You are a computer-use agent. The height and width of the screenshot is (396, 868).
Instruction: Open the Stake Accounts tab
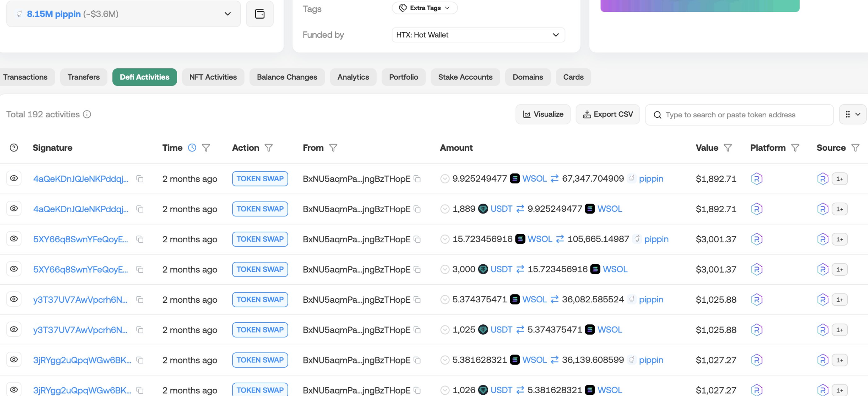click(465, 77)
